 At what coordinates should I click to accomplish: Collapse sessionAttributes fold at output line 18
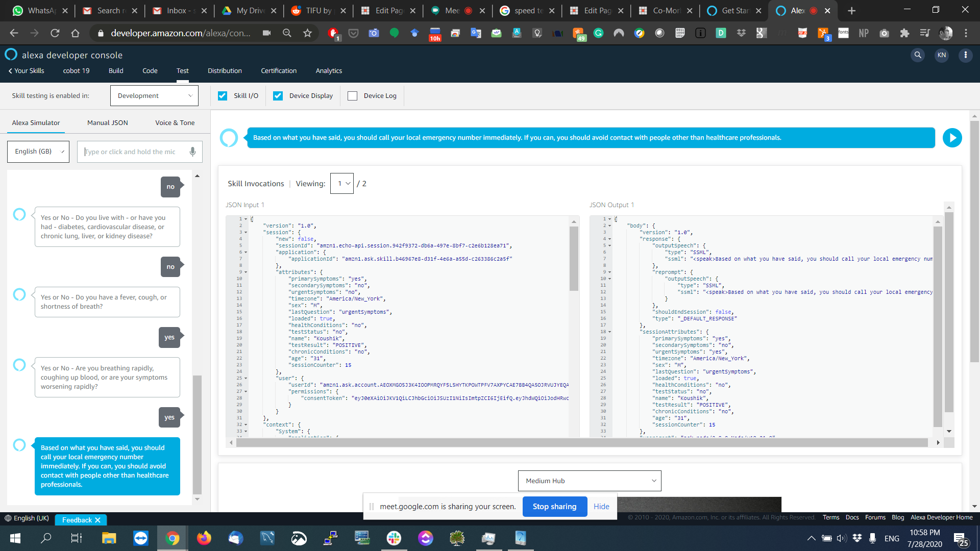tap(609, 332)
